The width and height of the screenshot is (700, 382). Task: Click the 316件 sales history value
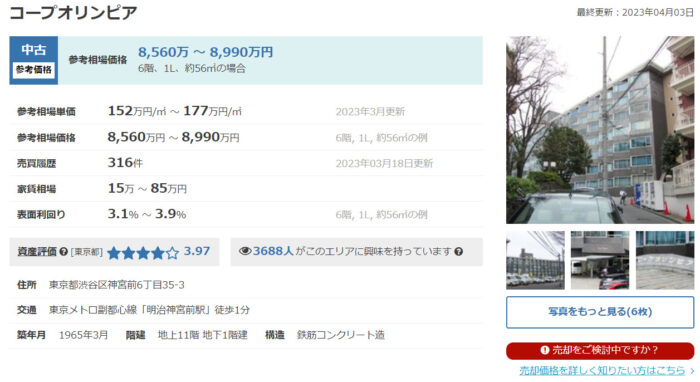(125, 163)
